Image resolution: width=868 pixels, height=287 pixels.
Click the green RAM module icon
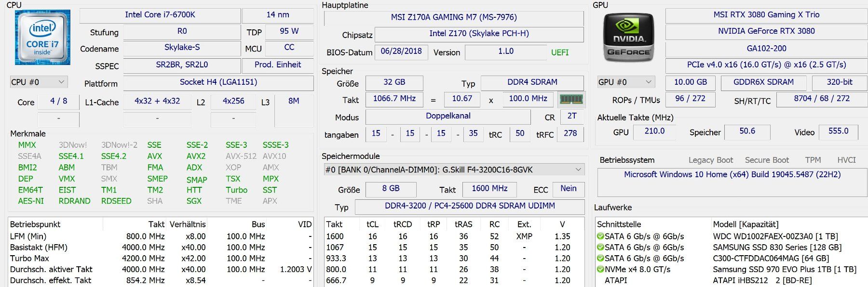click(571, 99)
